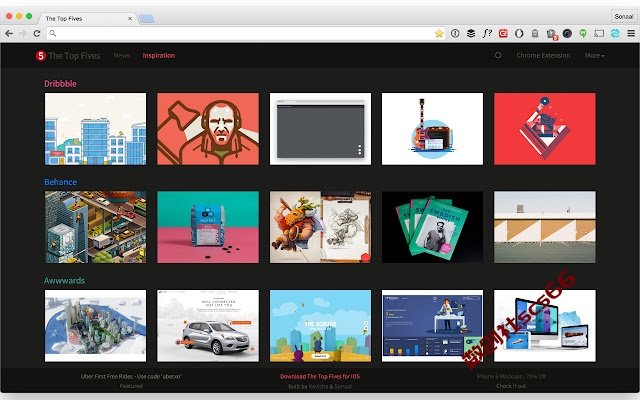Click The Top Fives brand title

[74, 56]
